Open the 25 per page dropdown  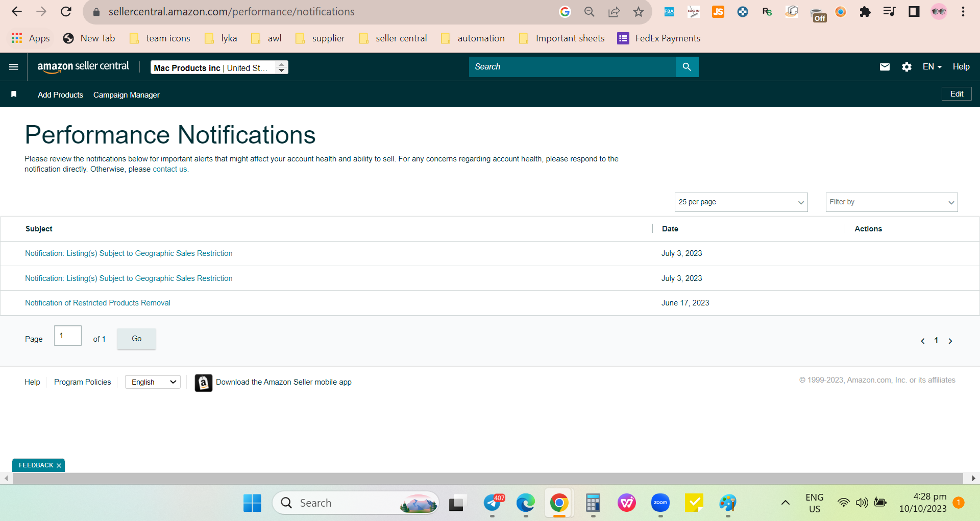(741, 202)
